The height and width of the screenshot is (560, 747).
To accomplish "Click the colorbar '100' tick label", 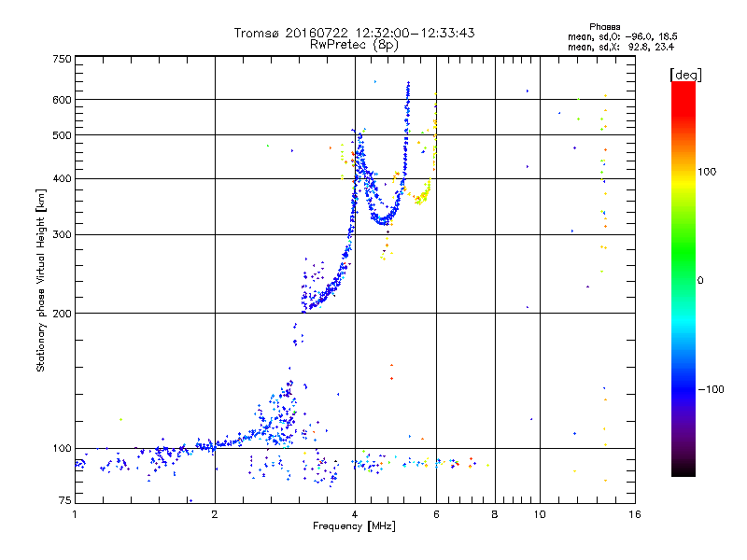I will [707, 172].
